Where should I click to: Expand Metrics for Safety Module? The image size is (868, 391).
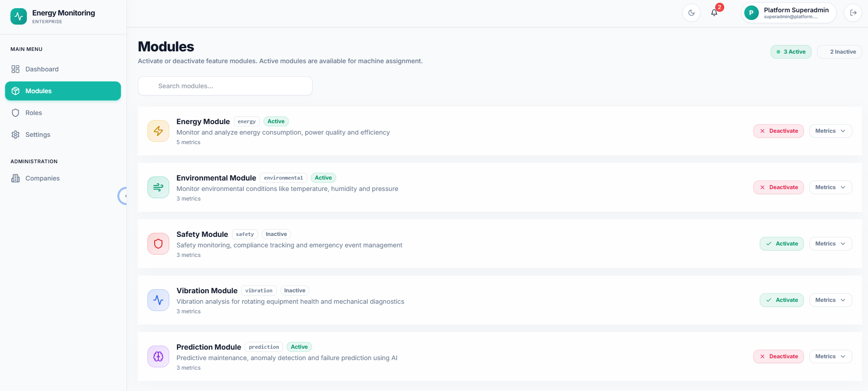pyautogui.click(x=831, y=244)
